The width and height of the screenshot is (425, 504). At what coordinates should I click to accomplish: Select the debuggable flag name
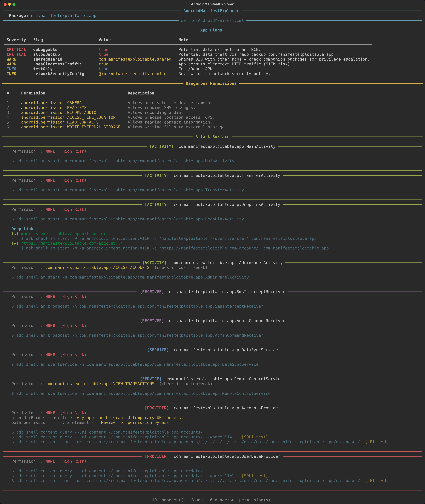click(x=45, y=50)
